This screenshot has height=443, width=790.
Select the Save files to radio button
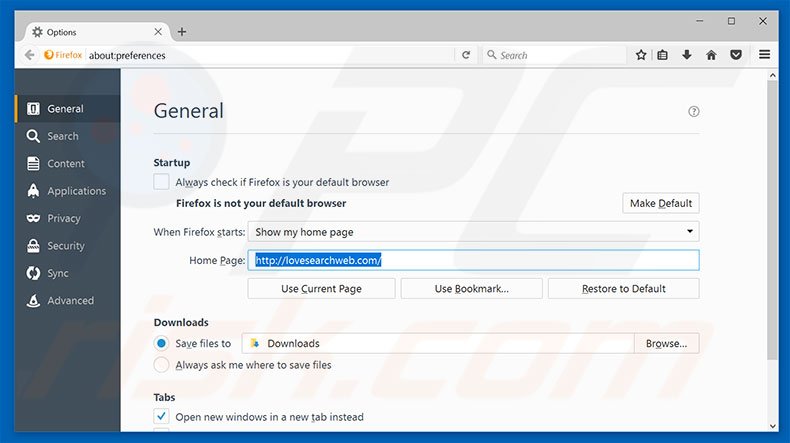point(161,343)
